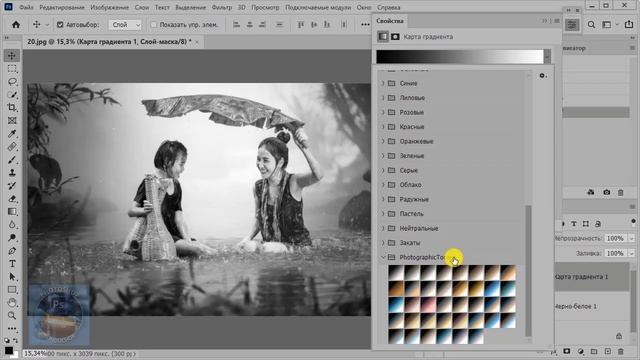Screen dimensions: 640x360
Task: Select the Карта градиента 1 layer
Action: pos(592,277)
